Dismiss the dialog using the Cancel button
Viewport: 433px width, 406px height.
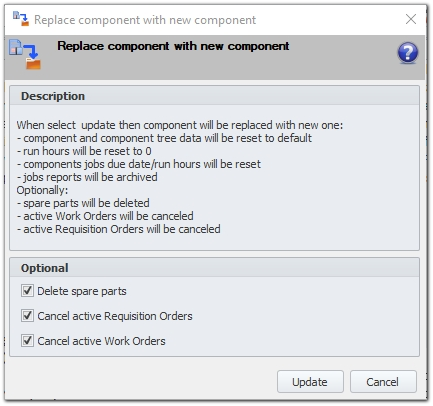(383, 382)
